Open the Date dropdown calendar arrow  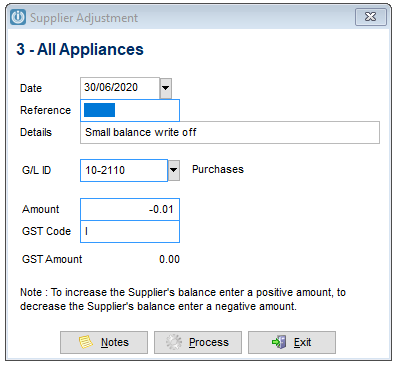pos(166,88)
